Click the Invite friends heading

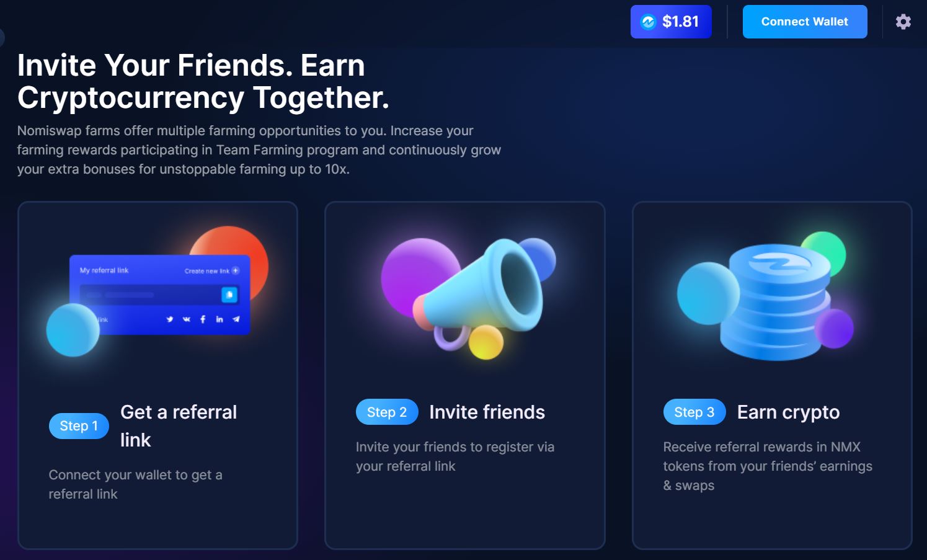pyautogui.click(x=487, y=412)
